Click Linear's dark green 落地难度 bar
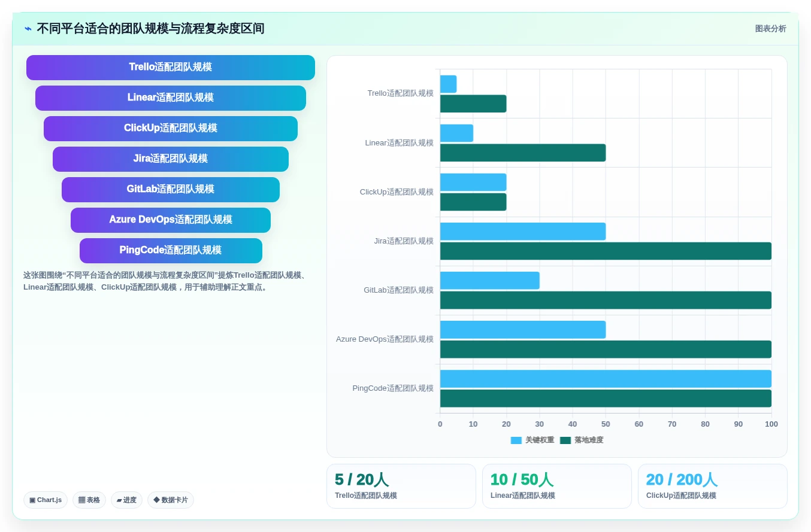 pyautogui.click(x=523, y=153)
